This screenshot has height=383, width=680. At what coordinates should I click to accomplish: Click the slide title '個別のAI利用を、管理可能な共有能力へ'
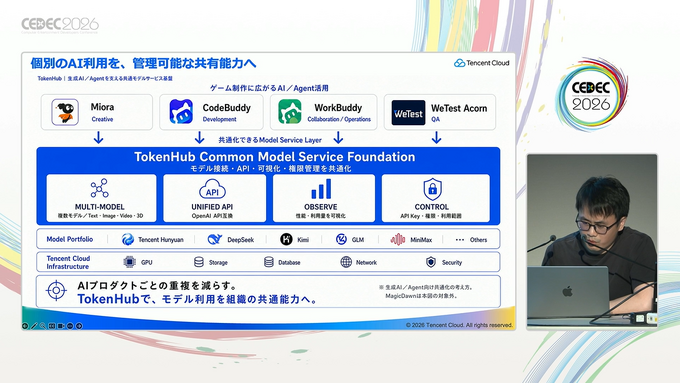click(143, 63)
